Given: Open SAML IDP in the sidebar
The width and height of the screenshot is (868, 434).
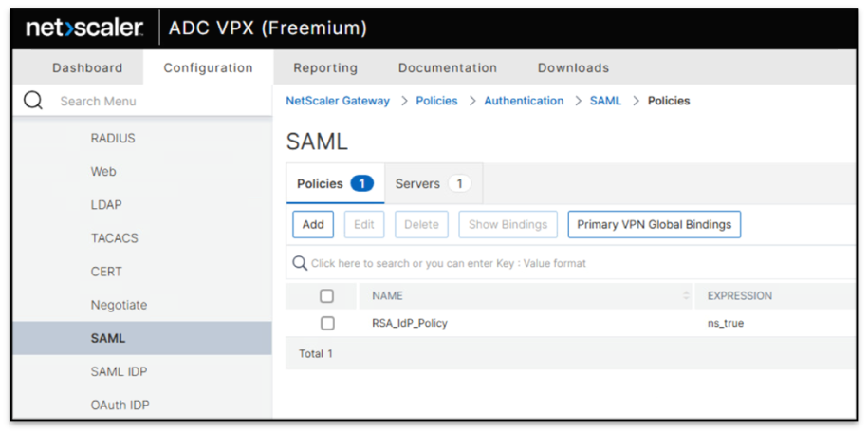Looking at the screenshot, I should (x=119, y=371).
